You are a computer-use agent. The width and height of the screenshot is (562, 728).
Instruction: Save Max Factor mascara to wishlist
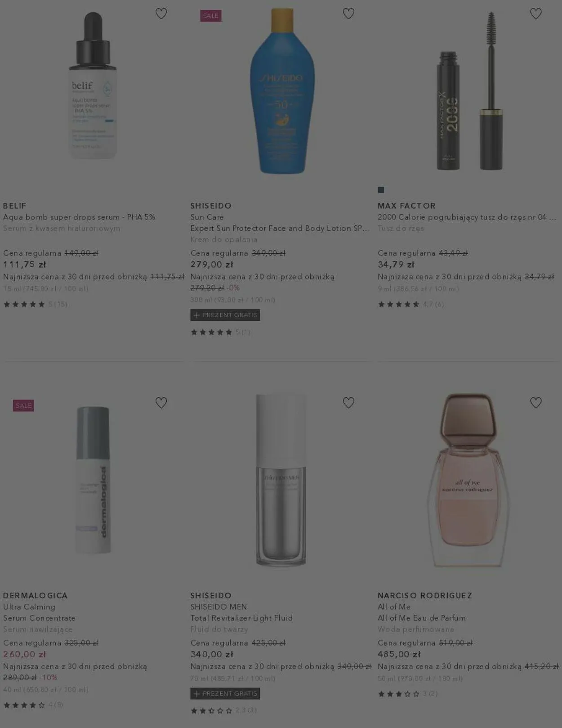535,13
